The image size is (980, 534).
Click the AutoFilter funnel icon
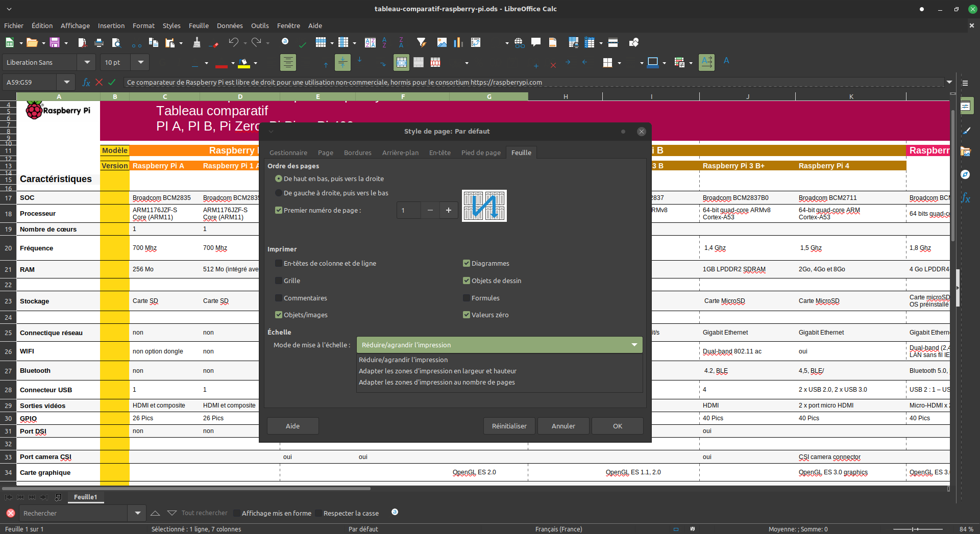click(x=421, y=43)
